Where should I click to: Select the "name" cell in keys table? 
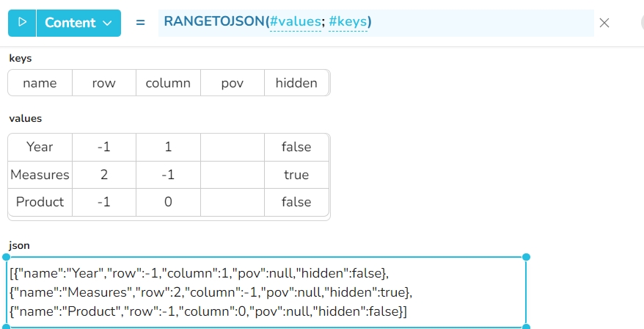click(40, 83)
